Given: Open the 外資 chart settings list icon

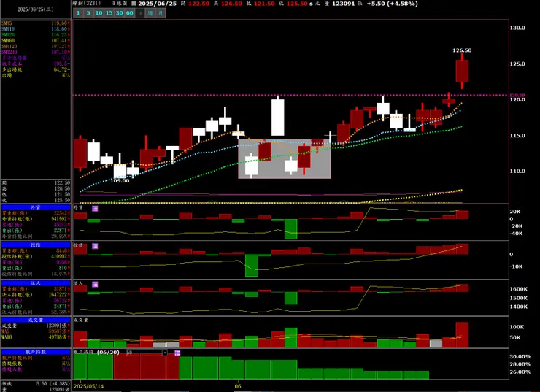Looking at the screenshot, I should [95, 208].
